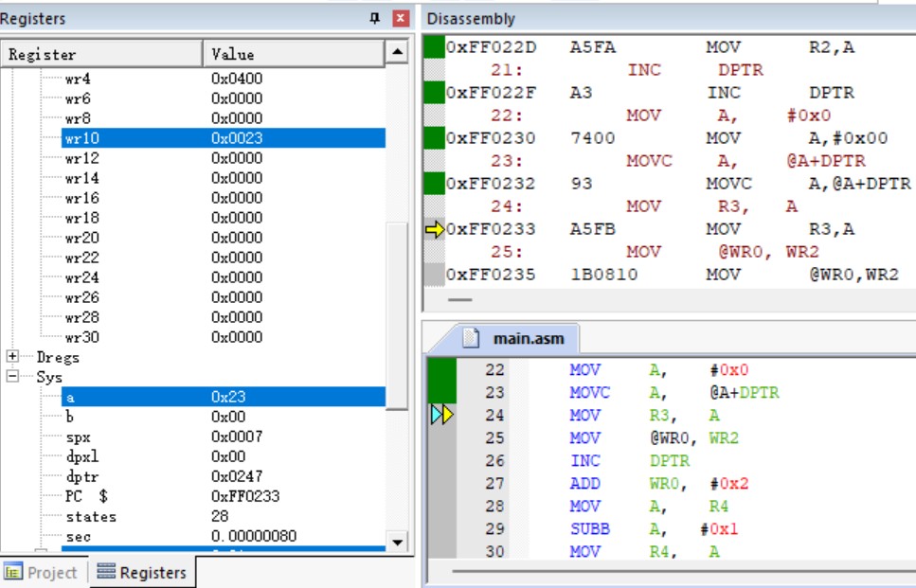The height and width of the screenshot is (588, 916).
Task: Switch to the Registers tab
Action: [x=142, y=572]
